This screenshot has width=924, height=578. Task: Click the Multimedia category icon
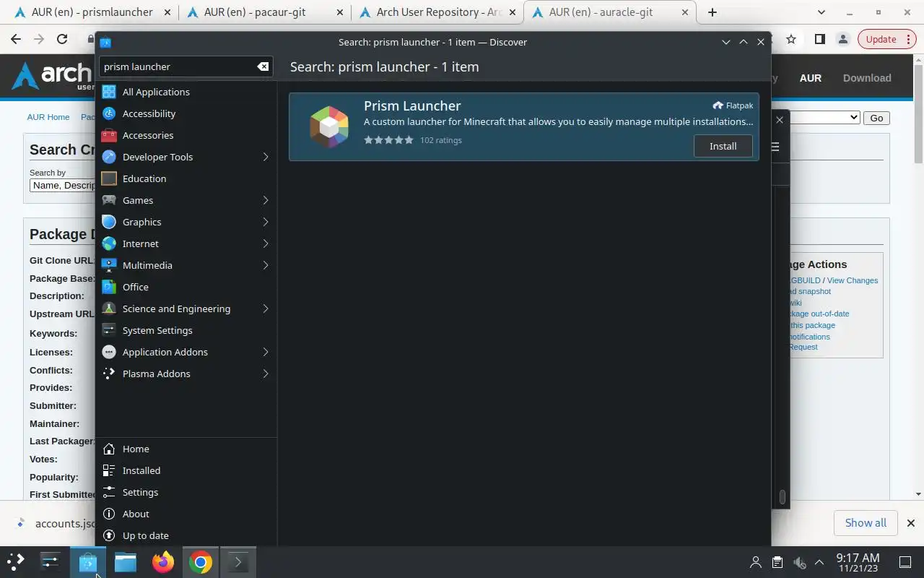[109, 265]
